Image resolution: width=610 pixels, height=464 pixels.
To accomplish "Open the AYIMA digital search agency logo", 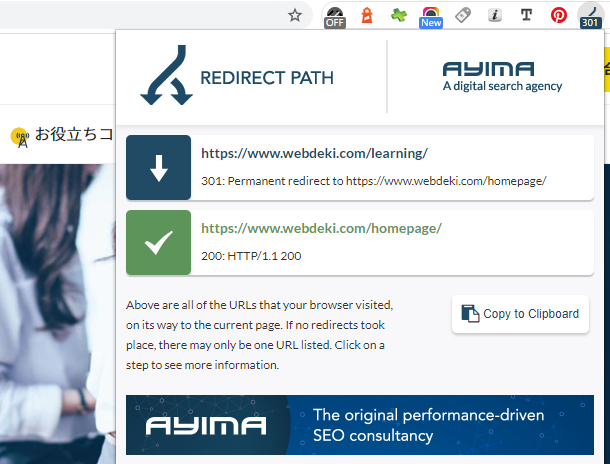I will 502,77.
